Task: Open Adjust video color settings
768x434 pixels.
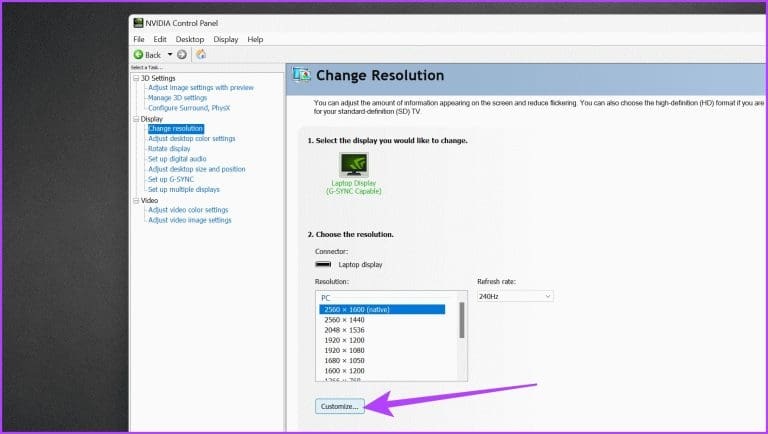Action: coord(188,210)
